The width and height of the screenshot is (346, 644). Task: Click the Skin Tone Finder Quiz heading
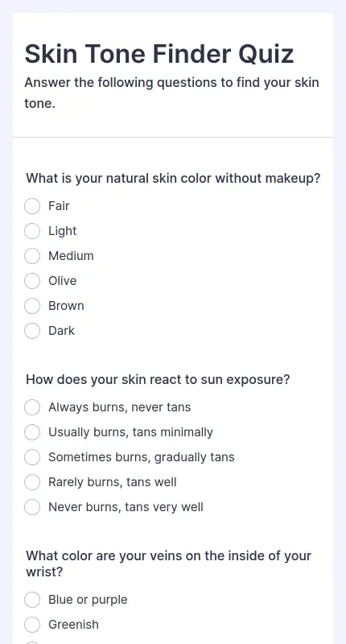(159, 54)
